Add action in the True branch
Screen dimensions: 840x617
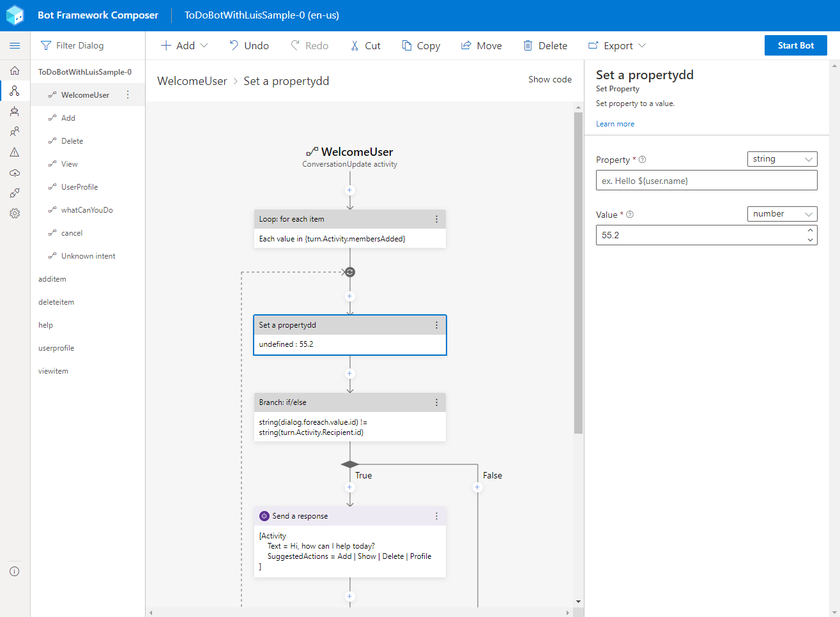click(349, 487)
